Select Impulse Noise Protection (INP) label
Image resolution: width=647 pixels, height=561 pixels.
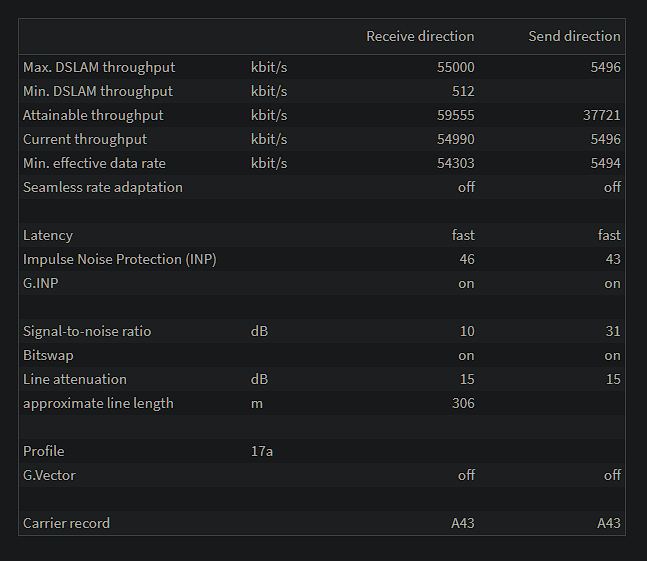tap(120, 259)
